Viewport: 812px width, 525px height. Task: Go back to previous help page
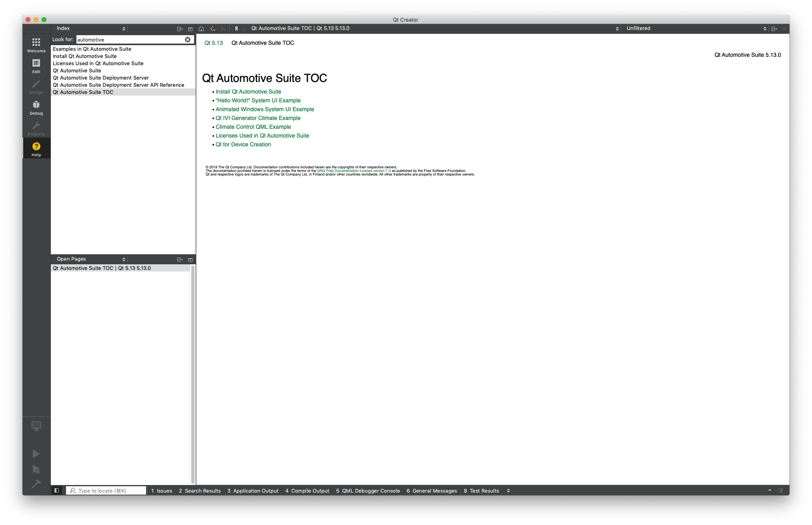[213, 29]
